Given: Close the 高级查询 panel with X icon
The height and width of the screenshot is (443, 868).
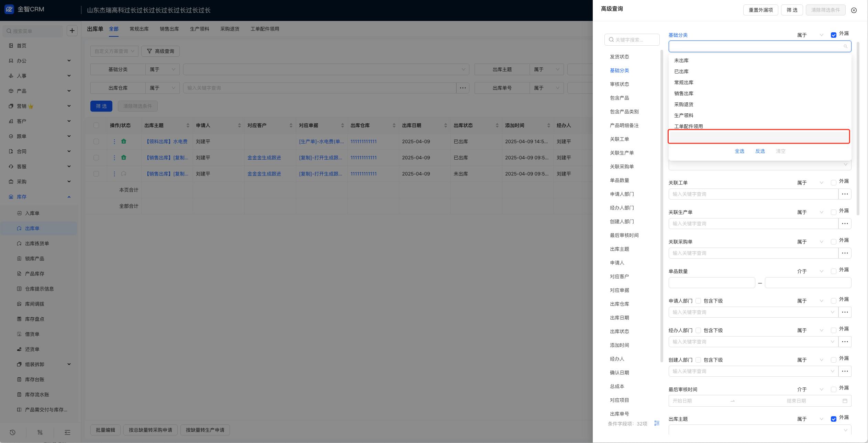Looking at the screenshot, I should [x=854, y=10].
